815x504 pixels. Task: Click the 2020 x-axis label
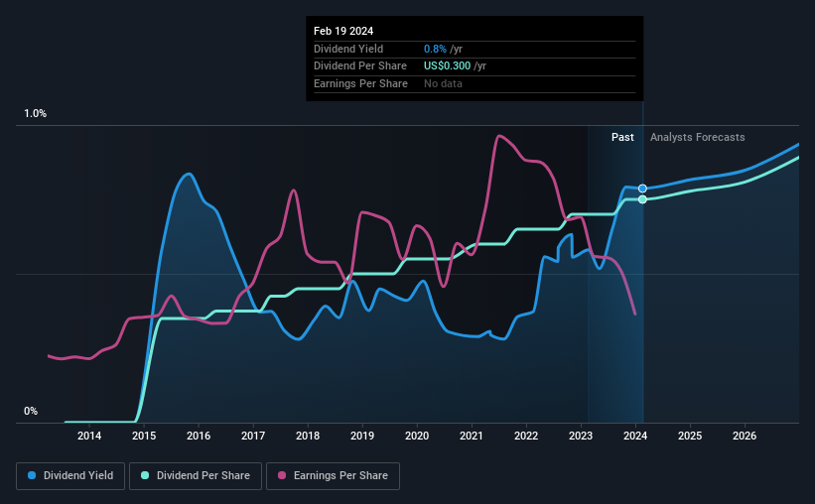pyautogui.click(x=417, y=436)
